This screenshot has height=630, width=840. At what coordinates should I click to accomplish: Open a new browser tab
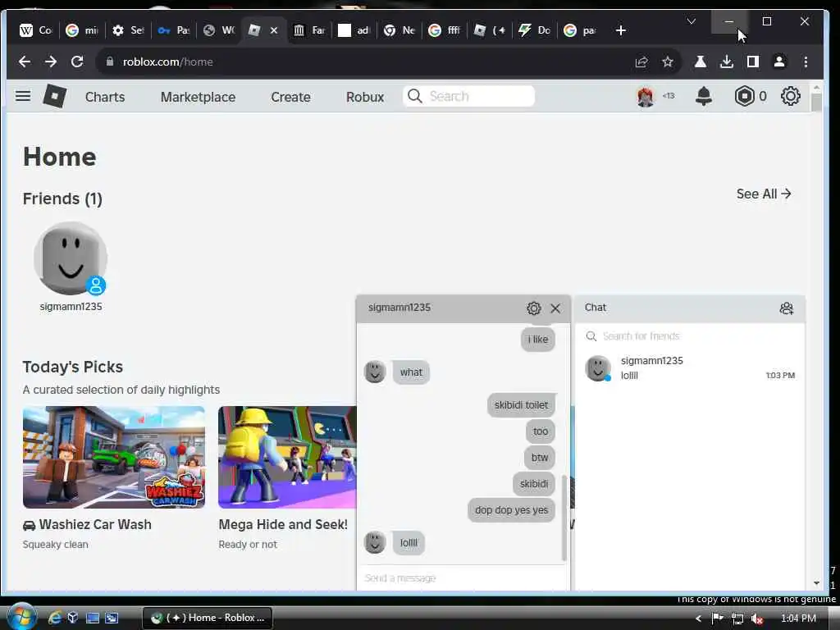click(621, 30)
